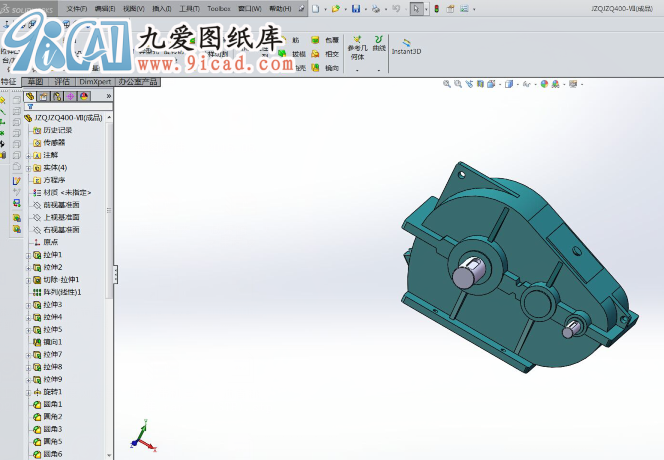Screen dimensions: 664x460
Task: Click the tree filter input field
Action: click(69, 106)
